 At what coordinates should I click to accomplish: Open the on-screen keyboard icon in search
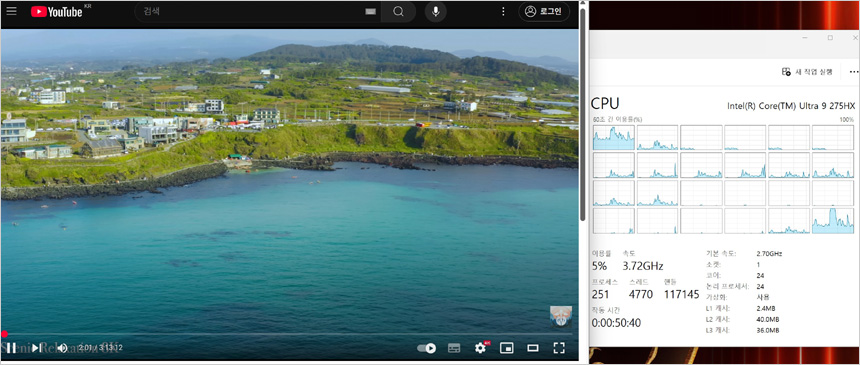click(x=370, y=12)
